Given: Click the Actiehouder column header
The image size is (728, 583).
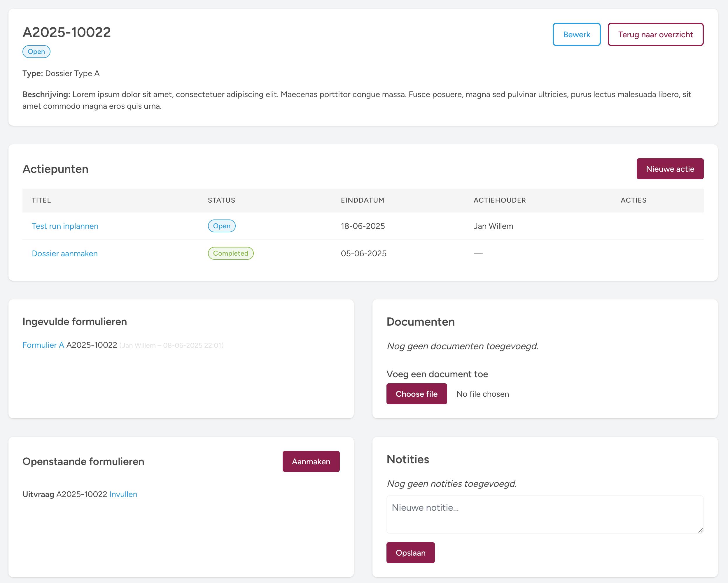Looking at the screenshot, I should [x=499, y=200].
